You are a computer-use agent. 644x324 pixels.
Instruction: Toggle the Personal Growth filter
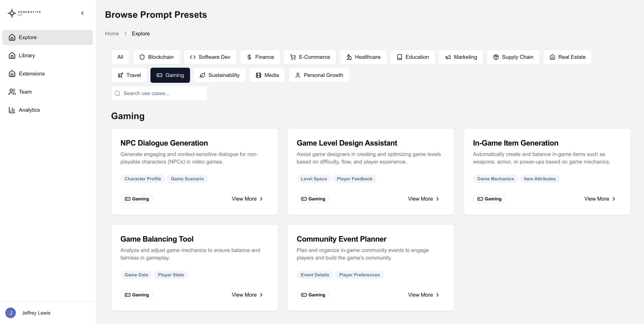(319, 75)
